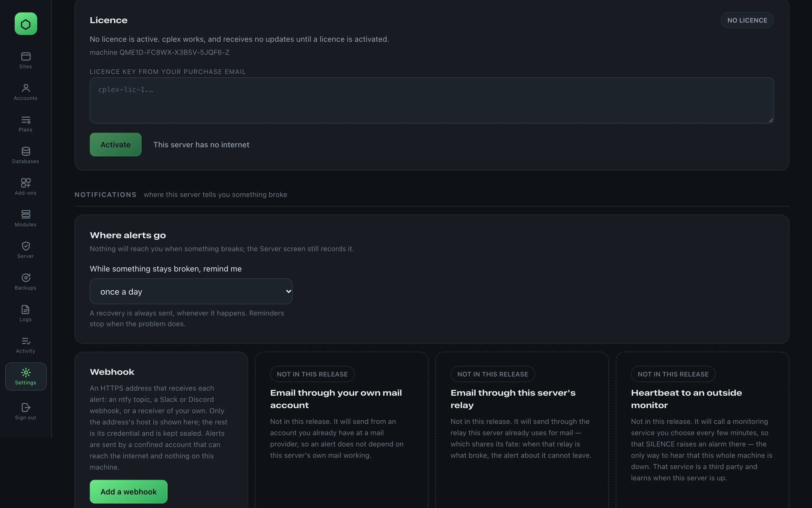Click 'Heartbeat to an outside monitor' heading
812x508 pixels.
(x=686, y=399)
